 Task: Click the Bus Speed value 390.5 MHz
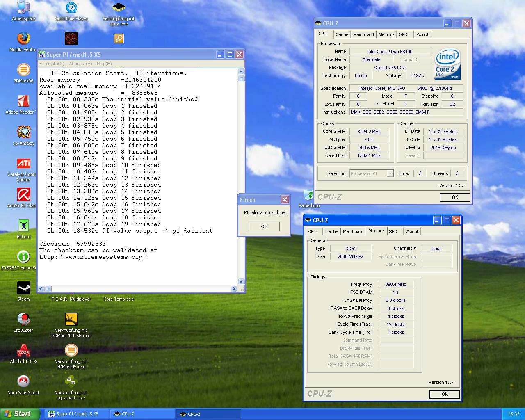(x=369, y=148)
